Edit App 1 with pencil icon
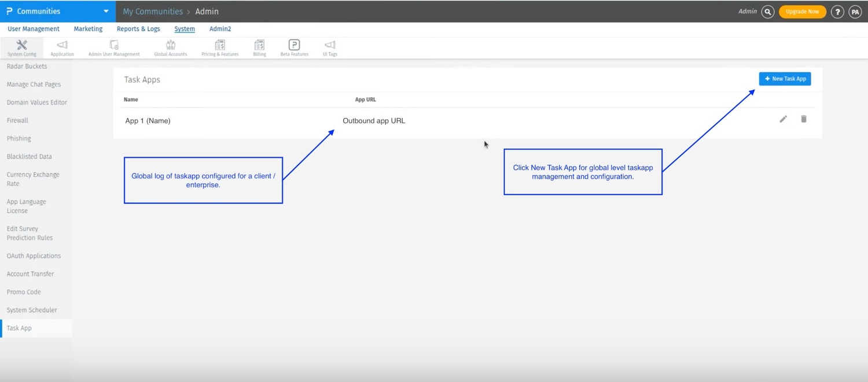Screen dimensions: 868x382 pyautogui.click(x=783, y=119)
